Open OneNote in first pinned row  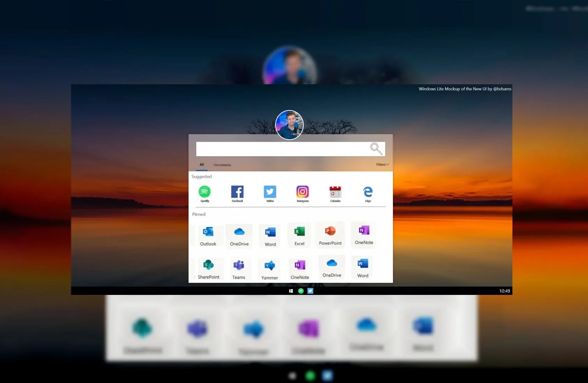click(x=364, y=234)
